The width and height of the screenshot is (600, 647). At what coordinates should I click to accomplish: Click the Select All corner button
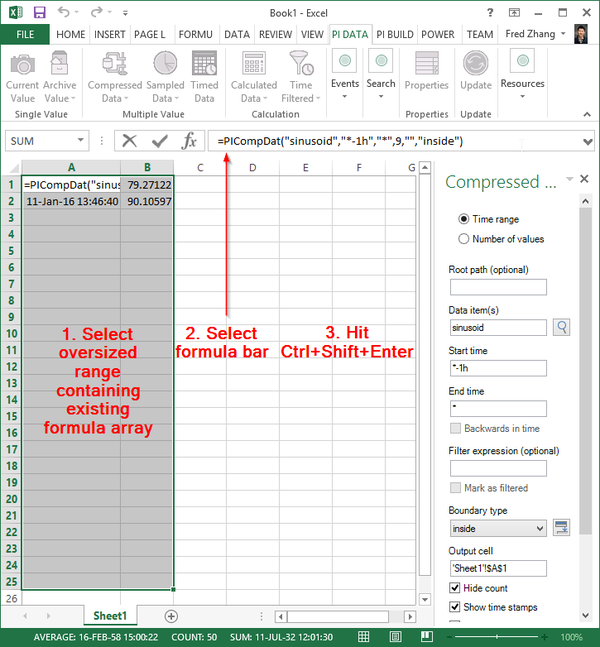point(14,168)
